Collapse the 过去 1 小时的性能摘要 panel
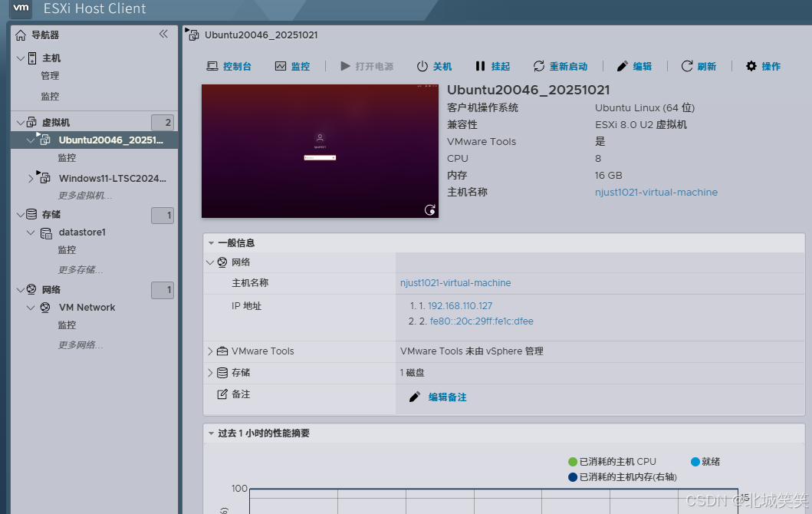Image resolution: width=812 pixels, height=514 pixels. [212, 433]
